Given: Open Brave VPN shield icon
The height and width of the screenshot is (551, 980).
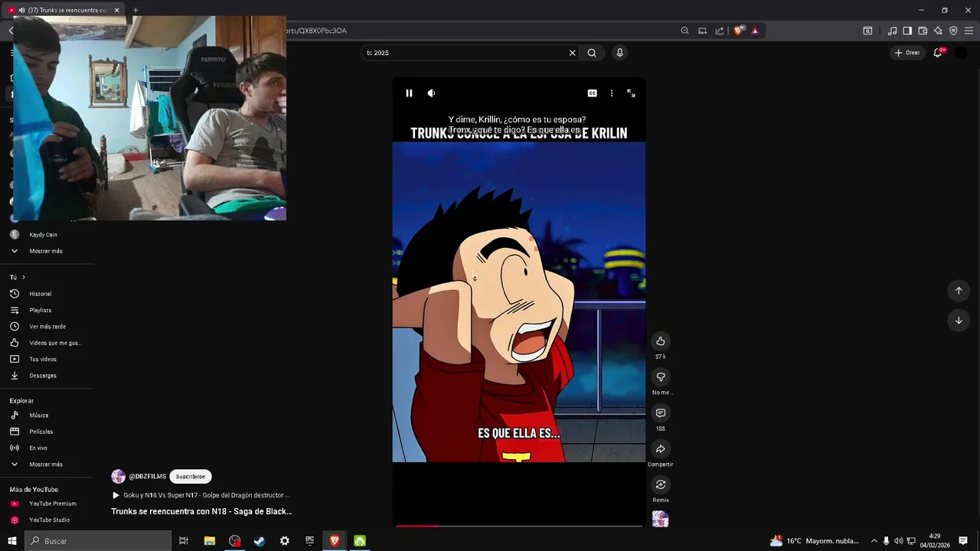Looking at the screenshot, I should [x=953, y=31].
